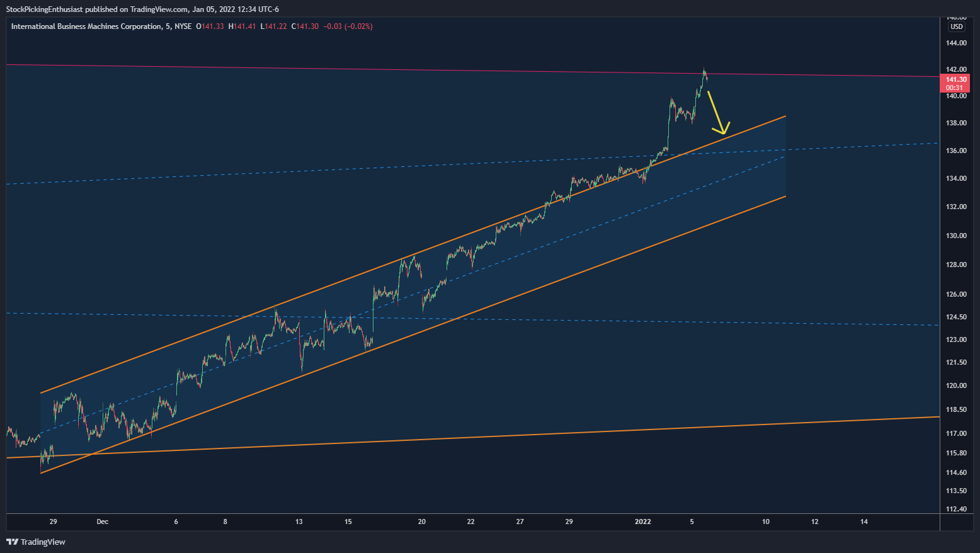Viewport: 980px width, 553px height.
Task: Click the NYSE exchange label in header
Action: (x=183, y=26)
